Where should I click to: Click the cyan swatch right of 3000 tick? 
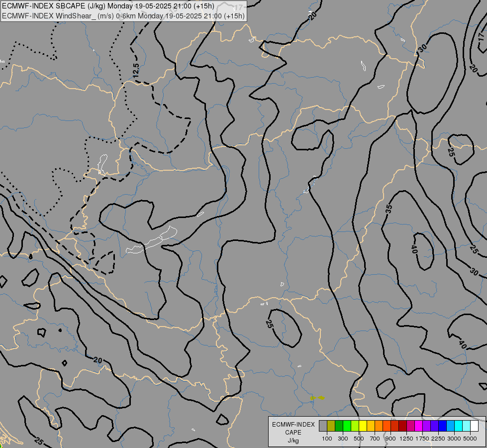(459, 426)
